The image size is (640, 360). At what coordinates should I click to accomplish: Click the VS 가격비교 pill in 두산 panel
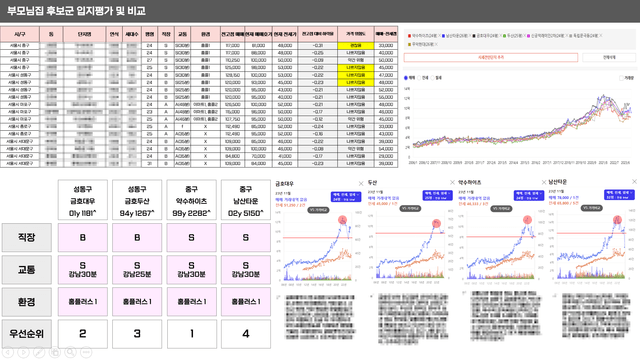tap(410, 208)
